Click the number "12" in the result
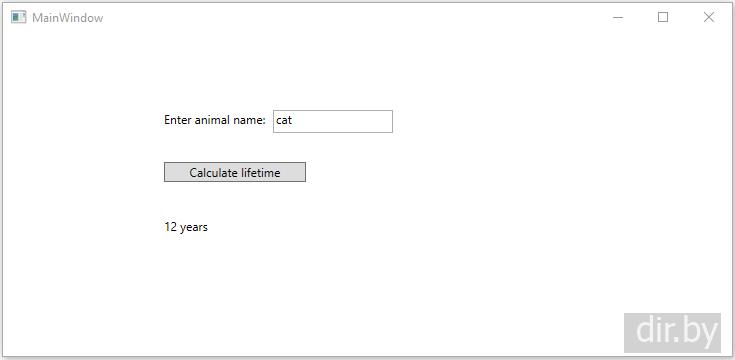The width and height of the screenshot is (735, 360). (x=171, y=227)
